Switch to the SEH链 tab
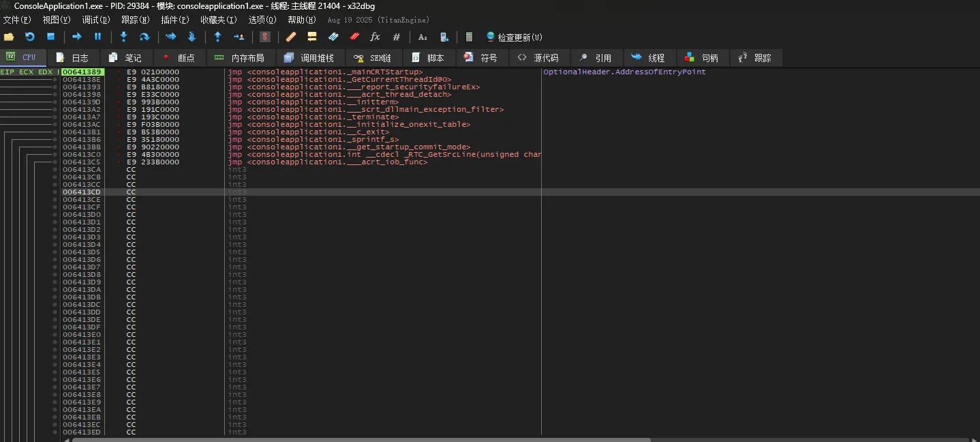Viewport: 980px width, 442px height. click(373, 58)
